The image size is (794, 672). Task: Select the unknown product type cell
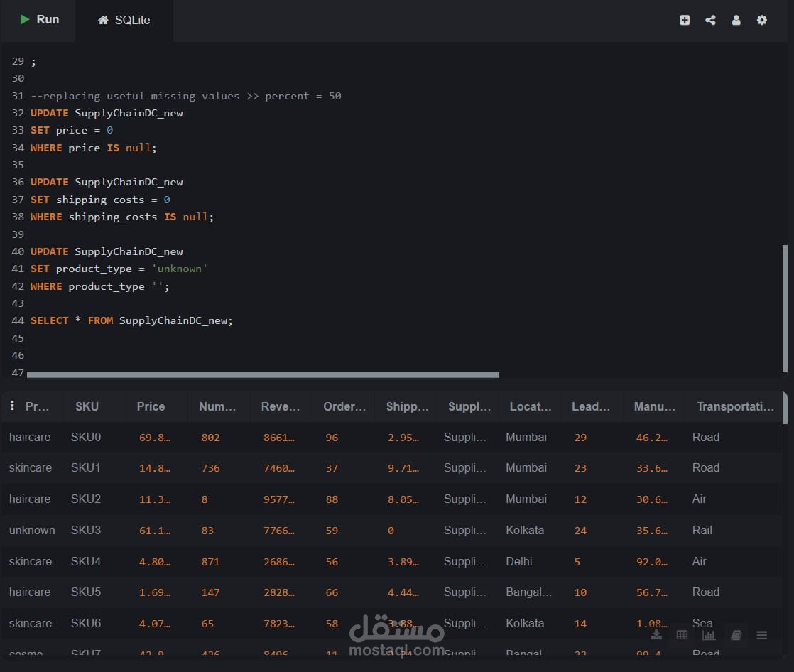[32, 530]
